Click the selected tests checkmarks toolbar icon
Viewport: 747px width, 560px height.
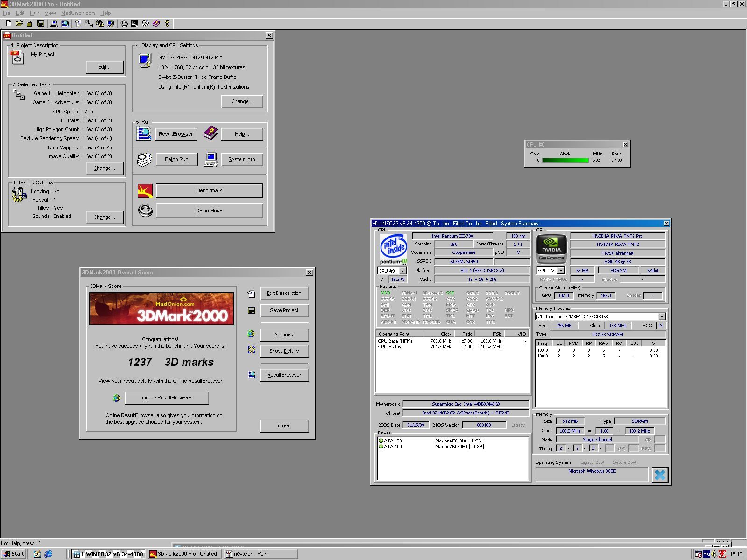click(89, 23)
